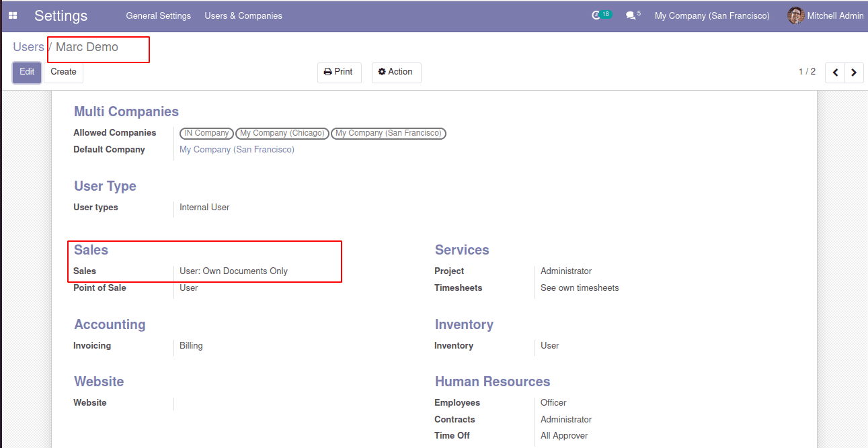Click the Settings app title
This screenshot has width=868, height=448.
click(x=61, y=15)
